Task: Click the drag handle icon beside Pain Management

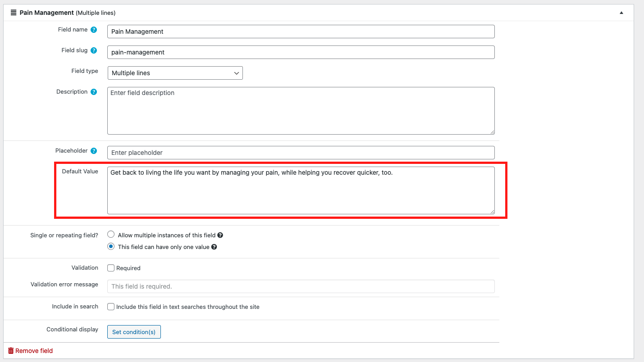Action: click(14, 13)
